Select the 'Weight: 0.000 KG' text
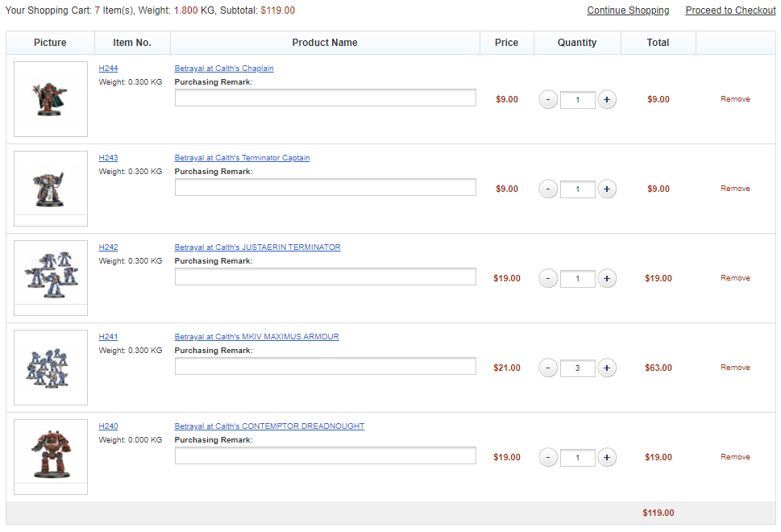781x532 pixels. point(131,440)
